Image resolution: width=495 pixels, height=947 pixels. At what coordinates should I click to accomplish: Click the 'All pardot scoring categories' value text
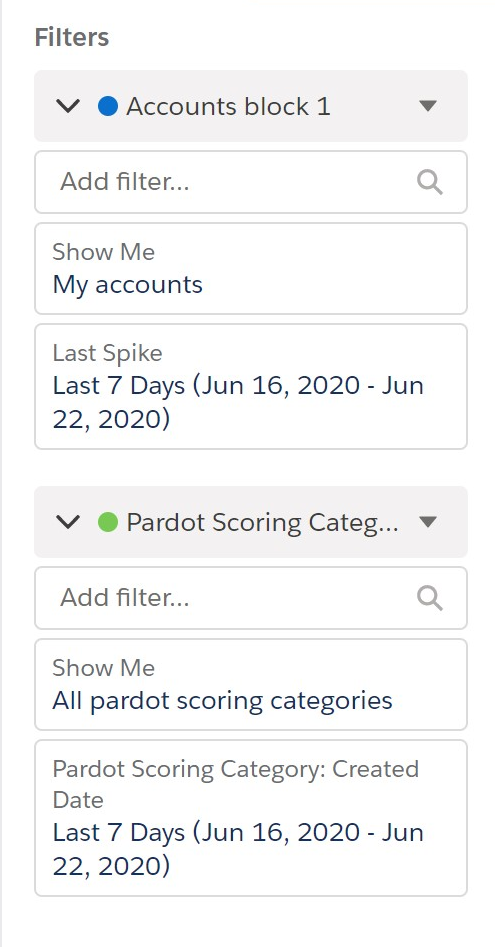222,701
